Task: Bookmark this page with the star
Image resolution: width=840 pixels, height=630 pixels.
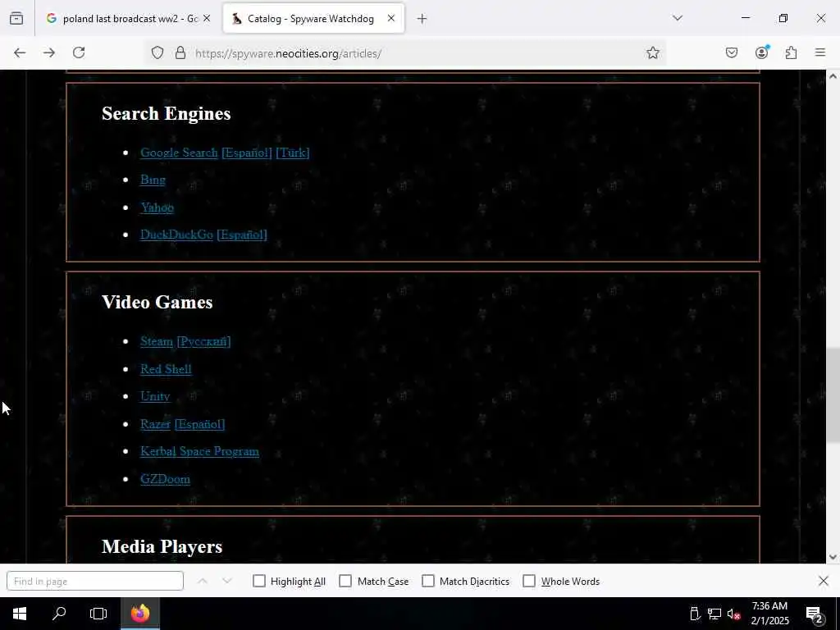Action: point(652,52)
